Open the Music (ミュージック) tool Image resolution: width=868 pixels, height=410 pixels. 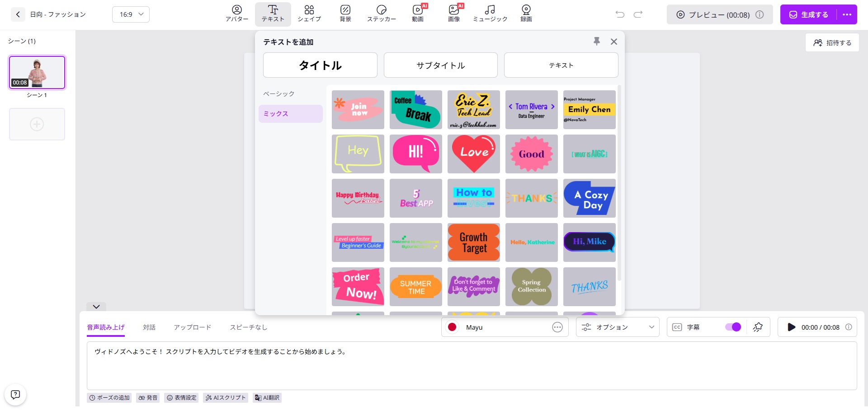490,14
